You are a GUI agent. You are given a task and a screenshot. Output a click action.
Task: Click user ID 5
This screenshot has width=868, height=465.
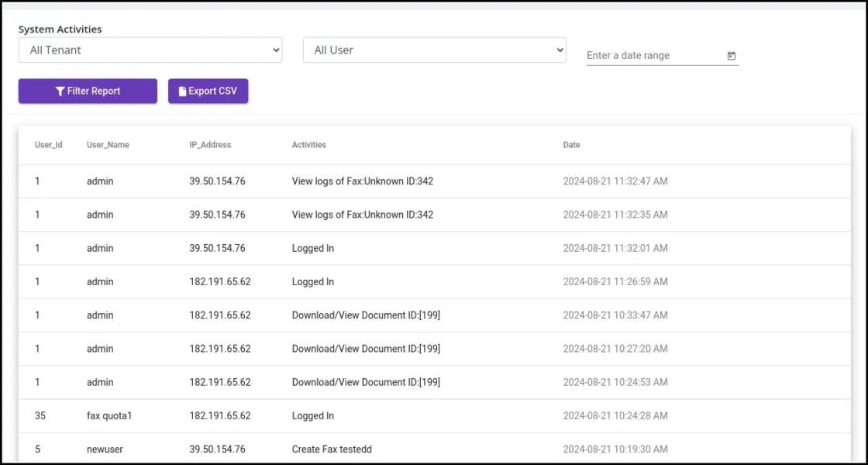pyautogui.click(x=38, y=449)
